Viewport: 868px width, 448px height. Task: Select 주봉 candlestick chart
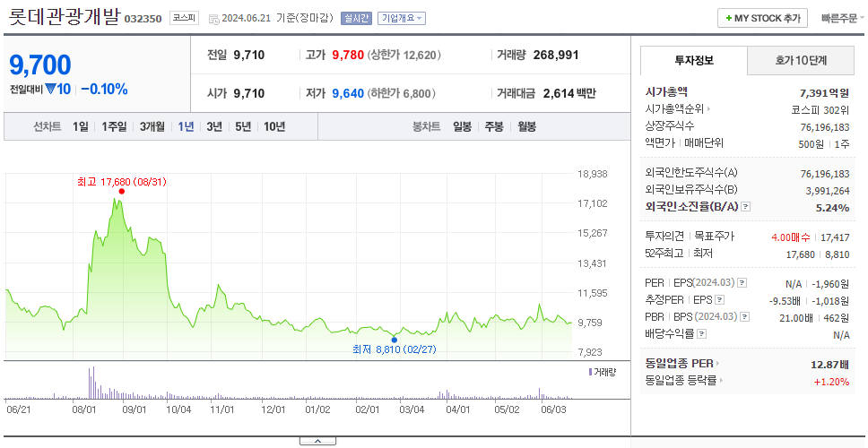tap(494, 126)
